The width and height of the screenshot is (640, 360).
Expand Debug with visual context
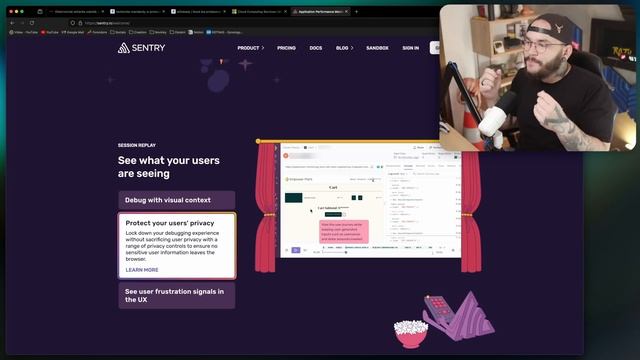(x=177, y=200)
